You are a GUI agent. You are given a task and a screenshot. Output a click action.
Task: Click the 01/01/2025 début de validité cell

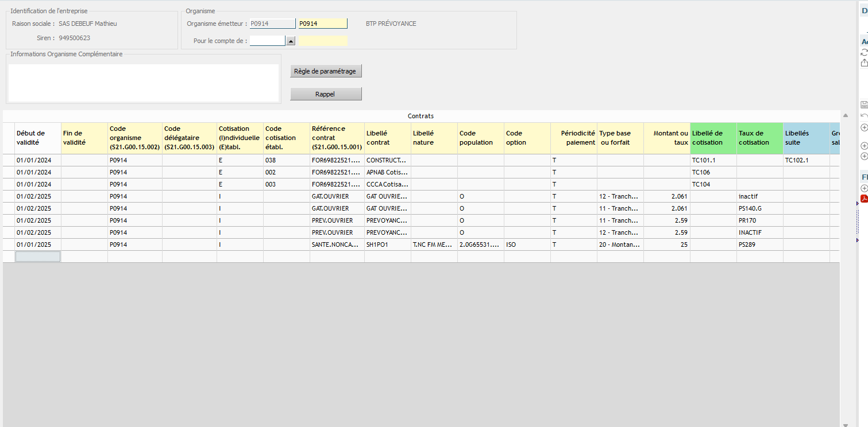coord(37,244)
